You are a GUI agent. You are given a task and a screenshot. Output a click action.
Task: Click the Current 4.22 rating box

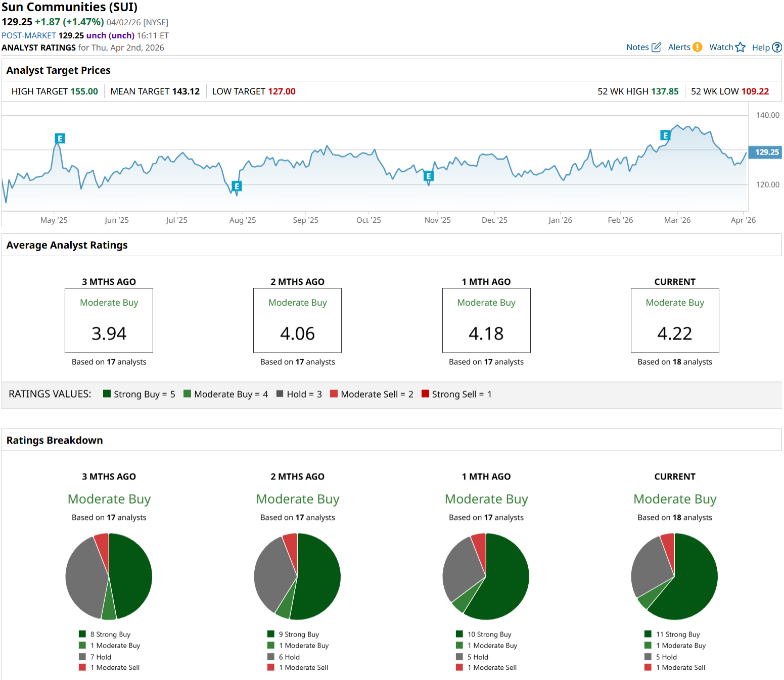pyautogui.click(x=674, y=320)
